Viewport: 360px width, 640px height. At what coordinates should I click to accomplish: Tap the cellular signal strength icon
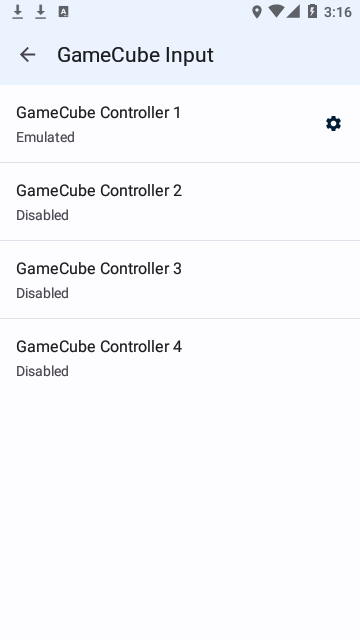point(293,11)
